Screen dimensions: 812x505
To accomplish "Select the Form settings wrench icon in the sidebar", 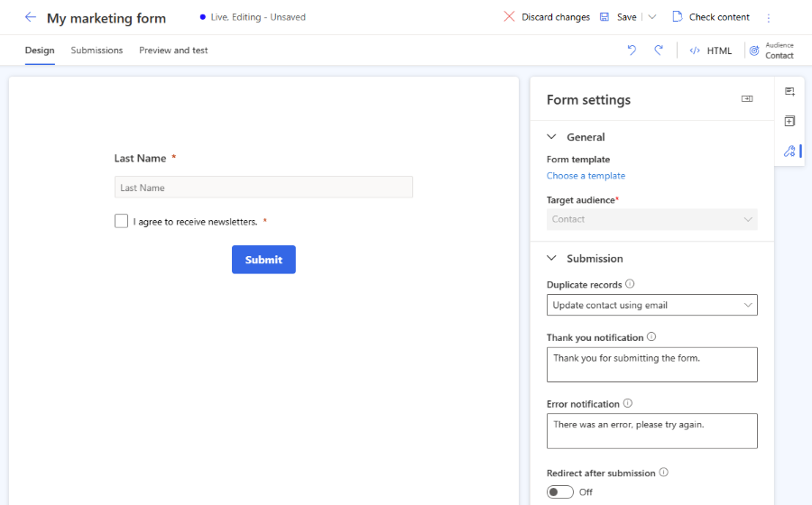I will (x=789, y=151).
